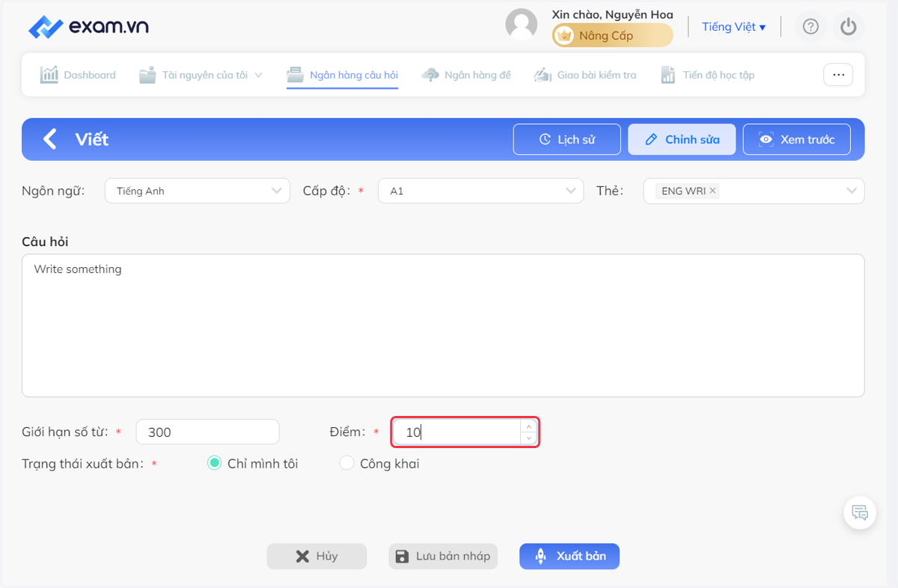This screenshot has height=588, width=898.
Task: Click the Hủy cancel button
Action: tap(317, 556)
